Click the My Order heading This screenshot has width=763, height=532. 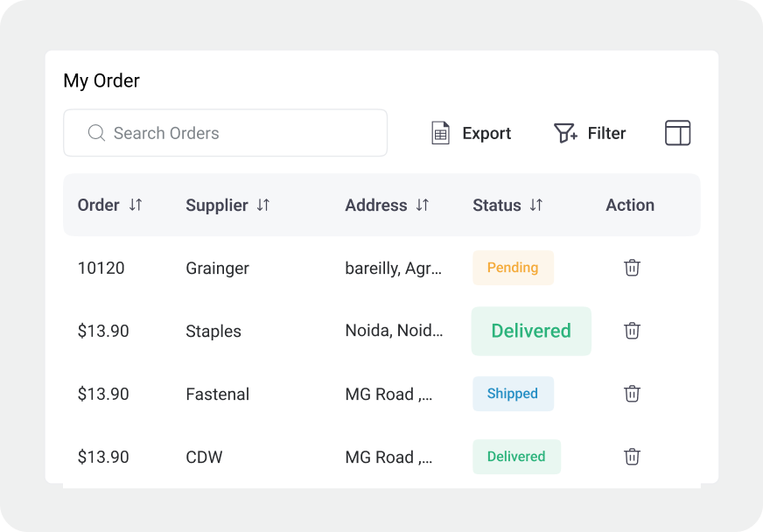[101, 80]
